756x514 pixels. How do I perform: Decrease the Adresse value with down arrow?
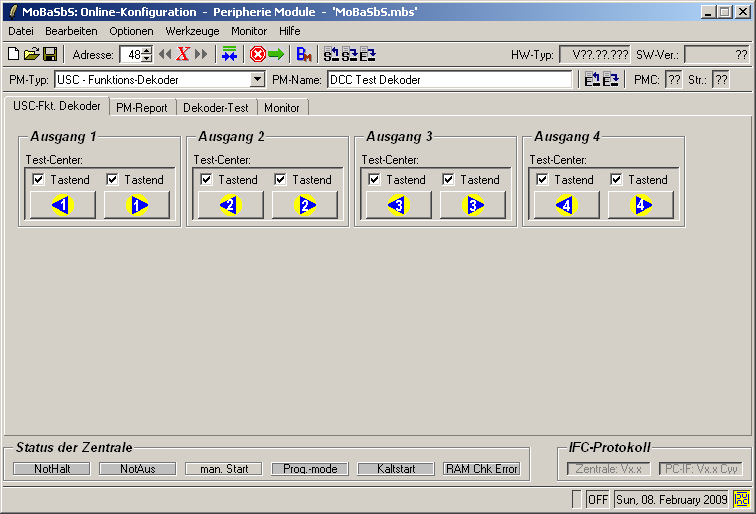pyautogui.click(x=147, y=59)
